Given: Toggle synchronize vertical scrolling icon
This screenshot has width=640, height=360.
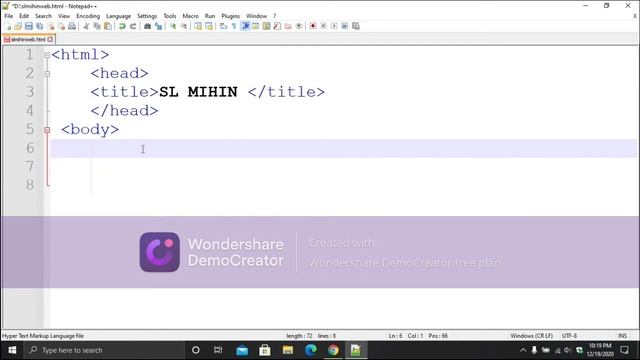Looking at the screenshot, I should (x=198, y=26).
